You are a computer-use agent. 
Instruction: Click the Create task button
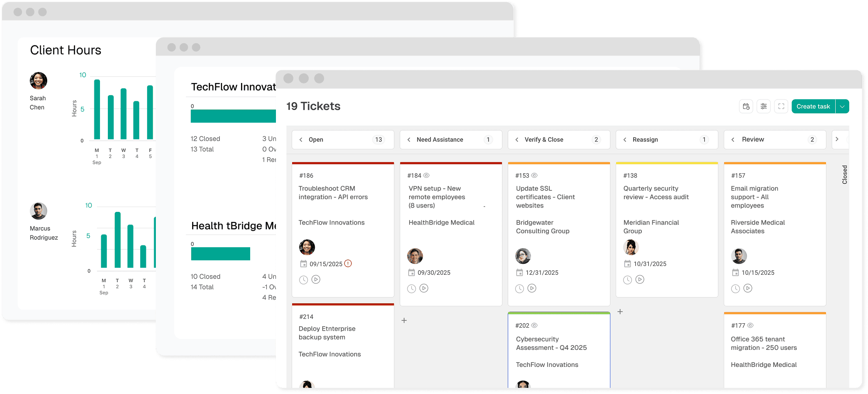[813, 106]
